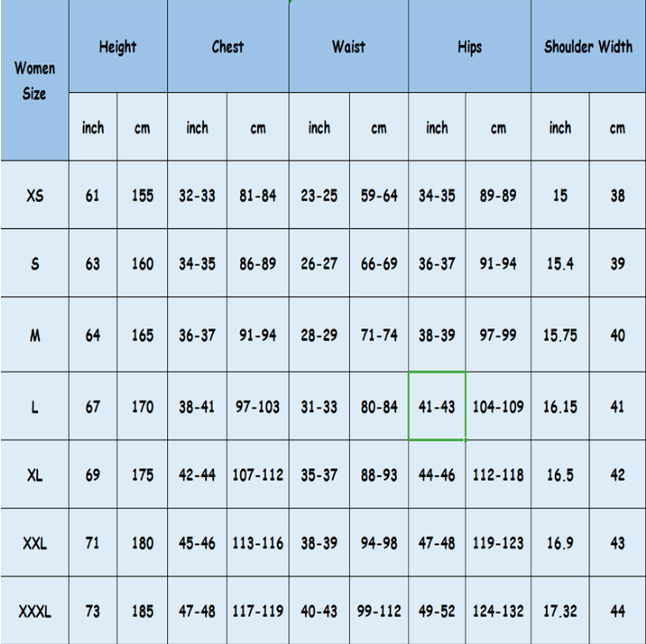Select the Hips column header
This screenshot has height=644, width=646.
point(469,48)
